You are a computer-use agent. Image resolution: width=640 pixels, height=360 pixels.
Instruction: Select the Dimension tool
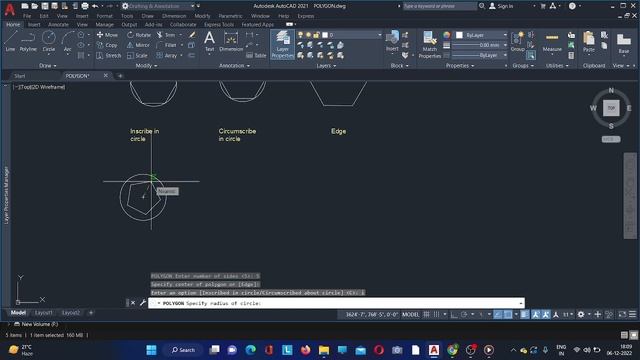pos(231,41)
